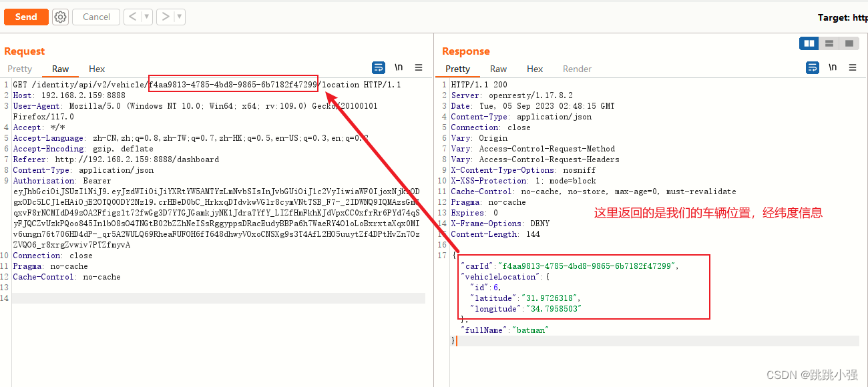Viewport: 868px width, 387px height.
Task: Go to previous request with back arrow
Action: pyautogui.click(x=132, y=17)
